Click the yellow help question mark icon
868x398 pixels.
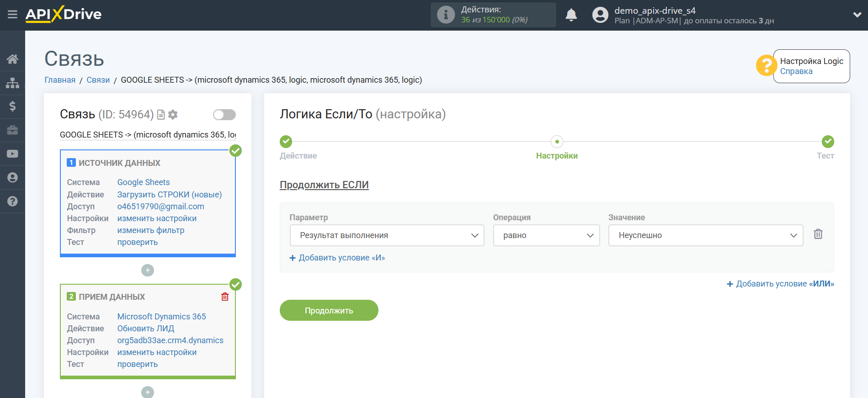pyautogui.click(x=766, y=65)
